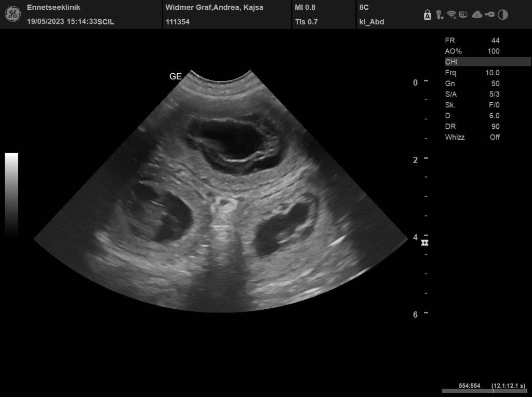Click the cine loop progress bar
Image resolution: width=532 pixels, height=397 pixels.
[x=484, y=391]
